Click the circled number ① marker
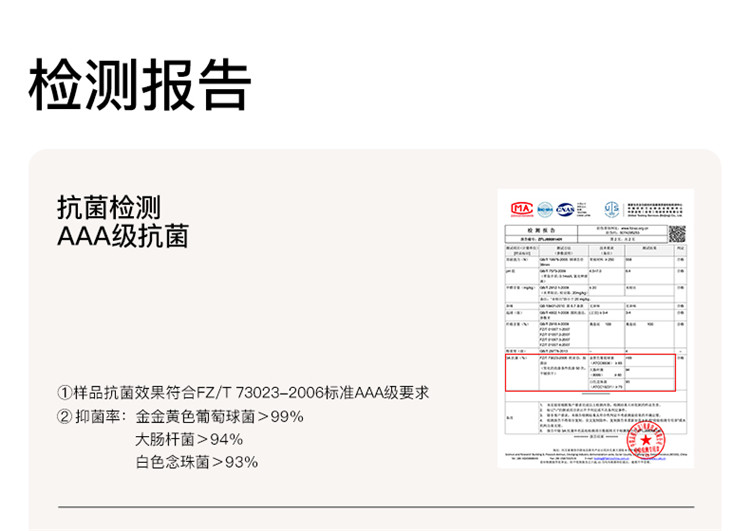750x531 pixels. tap(65, 392)
